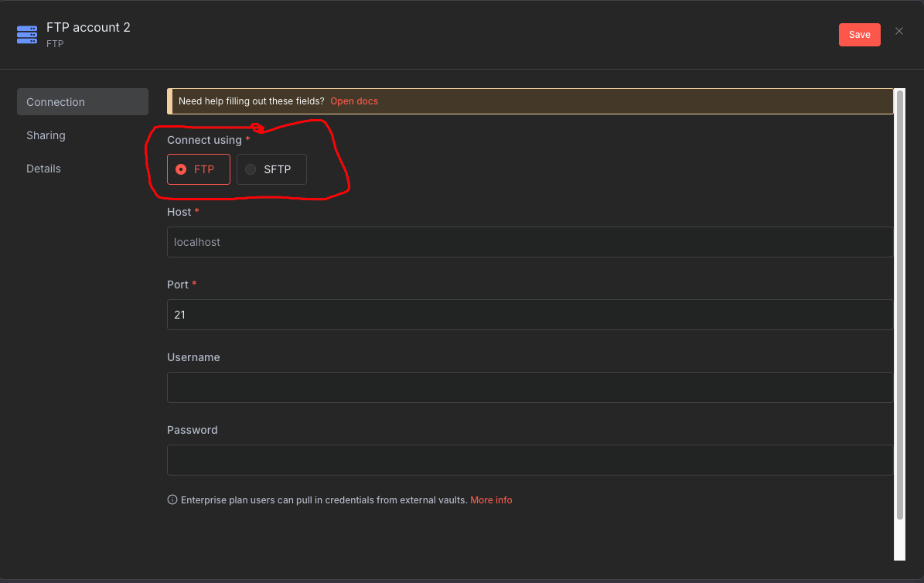This screenshot has width=924, height=583.
Task: Click the Connect using field label
Action: (204, 140)
